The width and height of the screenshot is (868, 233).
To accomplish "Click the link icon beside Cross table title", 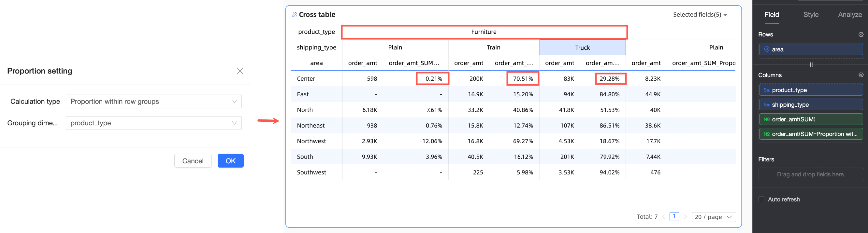I will pyautogui.click(x=294, y=15).
